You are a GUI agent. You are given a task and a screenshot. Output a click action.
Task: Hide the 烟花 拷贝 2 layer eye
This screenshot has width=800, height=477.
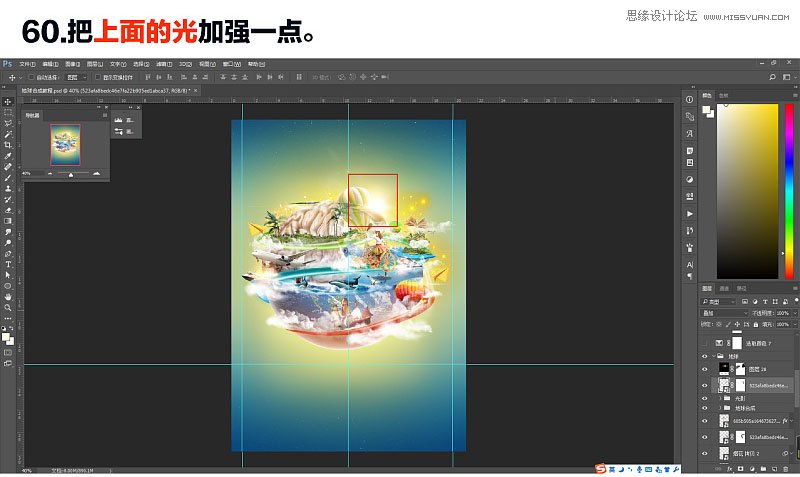tap(705, 453)
